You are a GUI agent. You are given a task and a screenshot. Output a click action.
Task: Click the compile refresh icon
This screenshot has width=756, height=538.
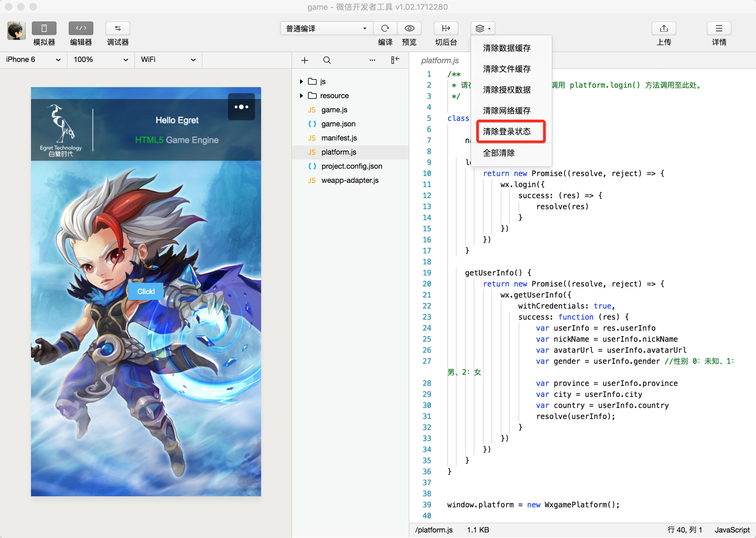pyautogui.click(x=385, y=29)
